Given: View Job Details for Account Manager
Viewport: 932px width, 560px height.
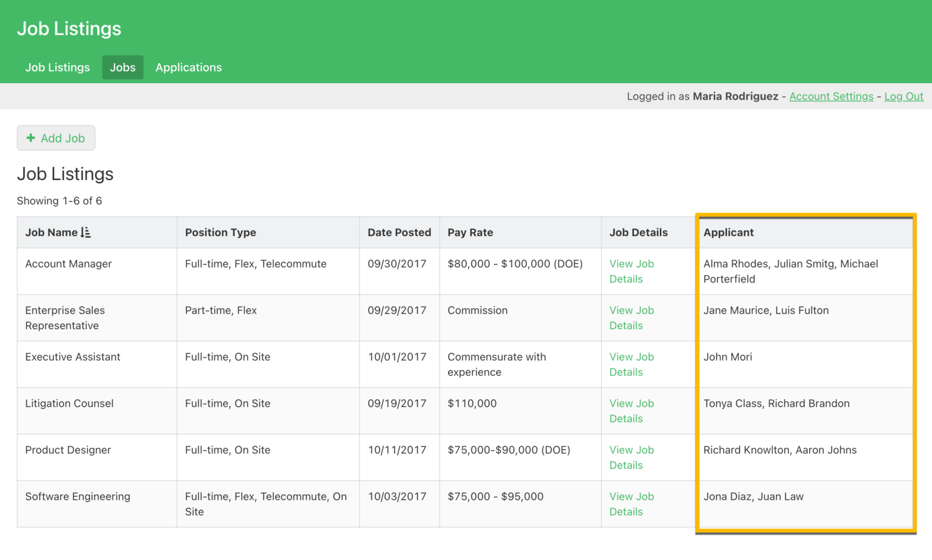Looking at the screenshot, I should pos(631,271).
